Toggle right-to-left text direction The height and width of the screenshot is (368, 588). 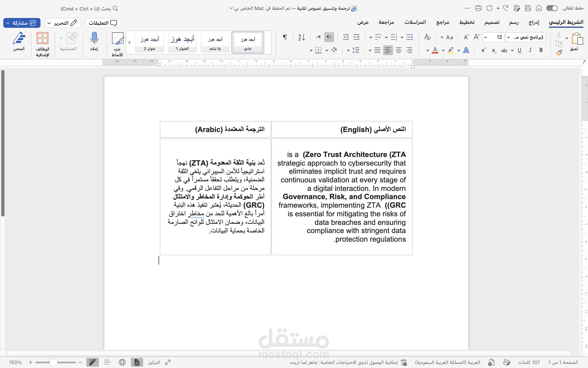pyautogui.click(x=329, y=37)
